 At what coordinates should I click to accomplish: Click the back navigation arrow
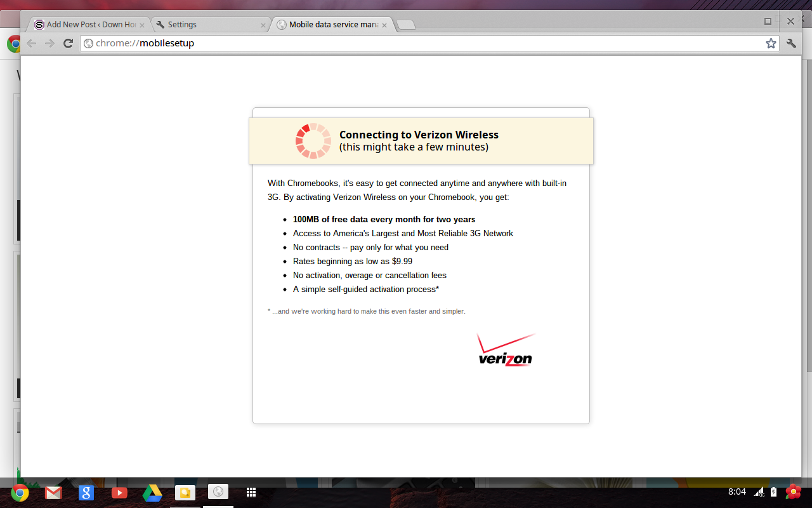[x=31, y=43]
